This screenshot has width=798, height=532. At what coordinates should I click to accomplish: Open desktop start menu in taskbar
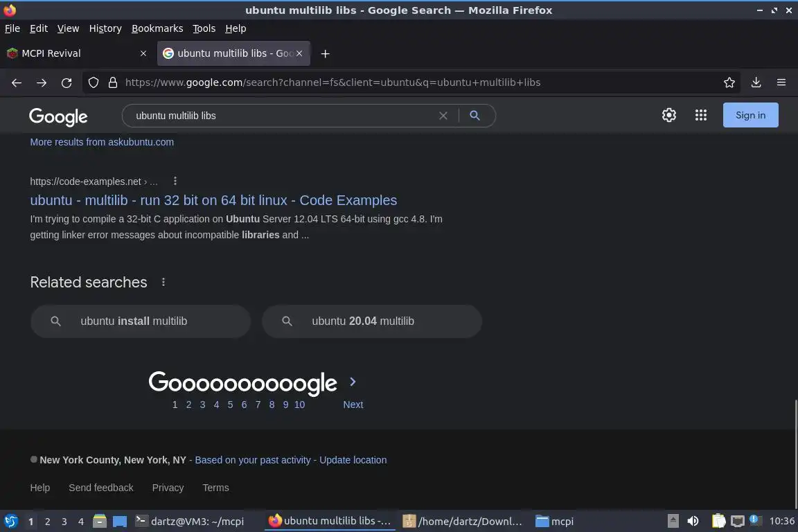[10, 521]
